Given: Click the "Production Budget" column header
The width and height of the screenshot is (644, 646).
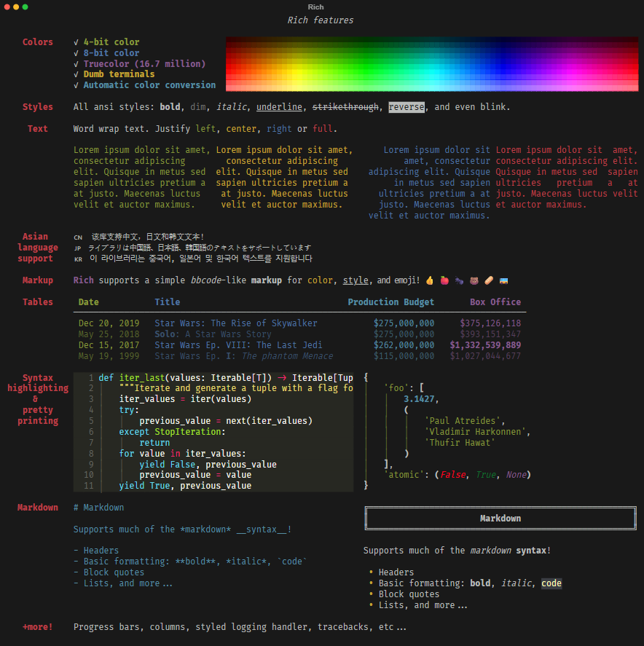Looking at the screenshot, I should (x=391, y=302).
